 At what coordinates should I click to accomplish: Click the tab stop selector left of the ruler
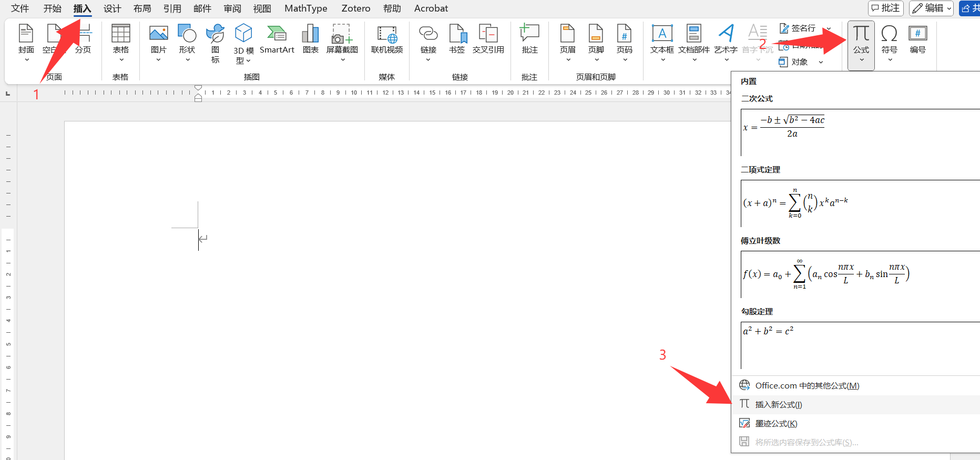click(x=7, y=94)
